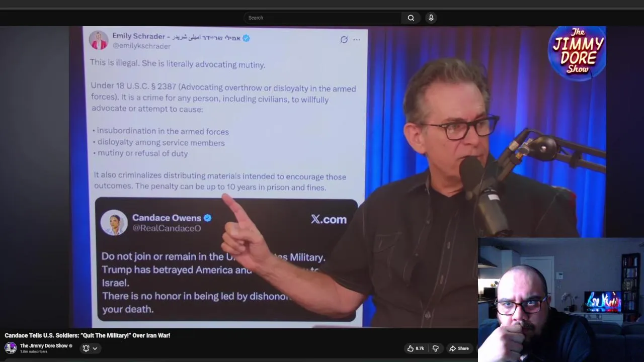Click the video title about Candace and soldiers
Viewport: 644px width, 362px height.
click(x=88, y=335)
